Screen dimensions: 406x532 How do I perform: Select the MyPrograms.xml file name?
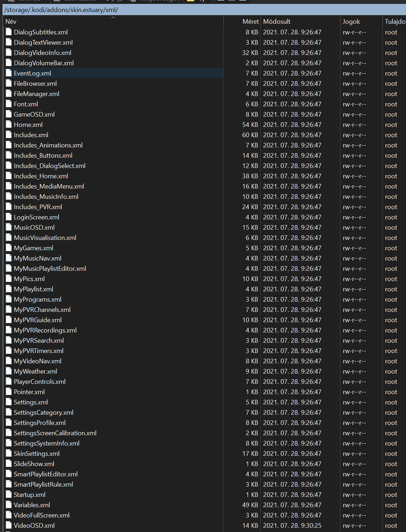pyautogui.click(x=38, y=299)
